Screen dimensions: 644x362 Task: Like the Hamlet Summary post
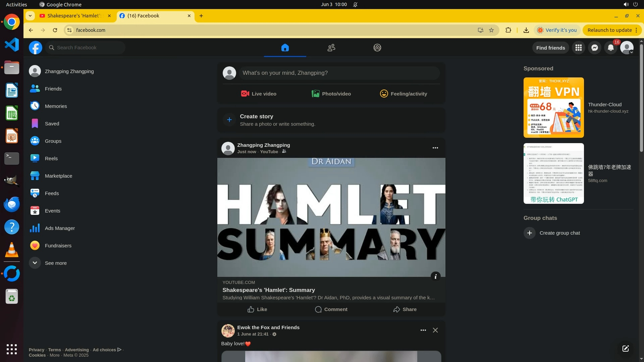[x=257, y=309]
